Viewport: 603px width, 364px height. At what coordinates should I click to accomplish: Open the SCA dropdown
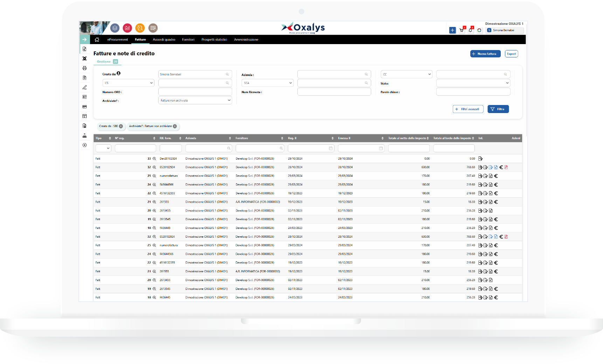(x=268, y=83)
